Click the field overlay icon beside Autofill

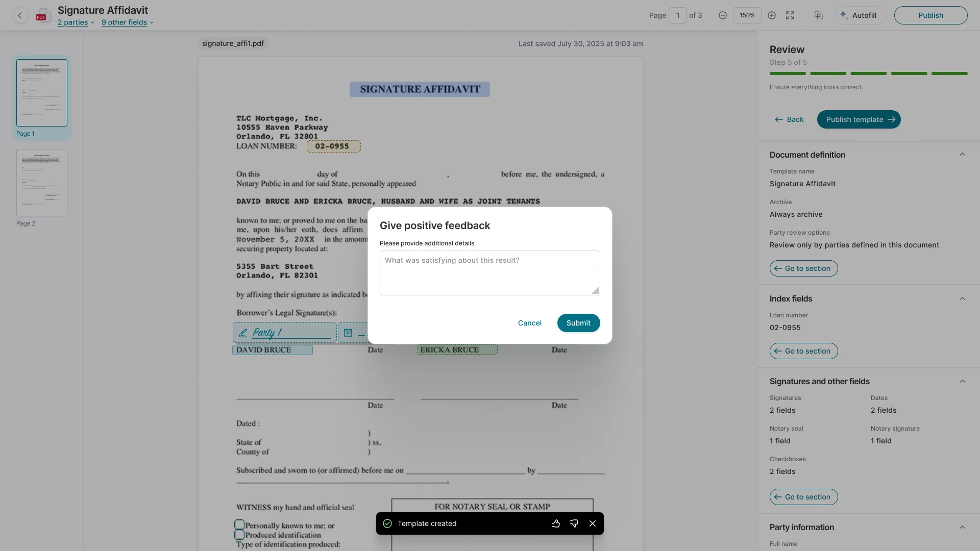(x=819, y=15)
